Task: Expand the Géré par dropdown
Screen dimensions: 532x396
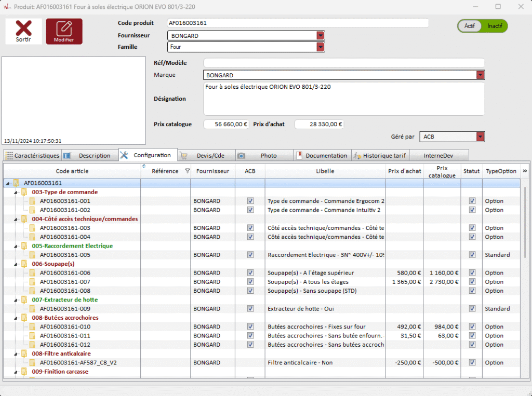Action: [480, 136]
